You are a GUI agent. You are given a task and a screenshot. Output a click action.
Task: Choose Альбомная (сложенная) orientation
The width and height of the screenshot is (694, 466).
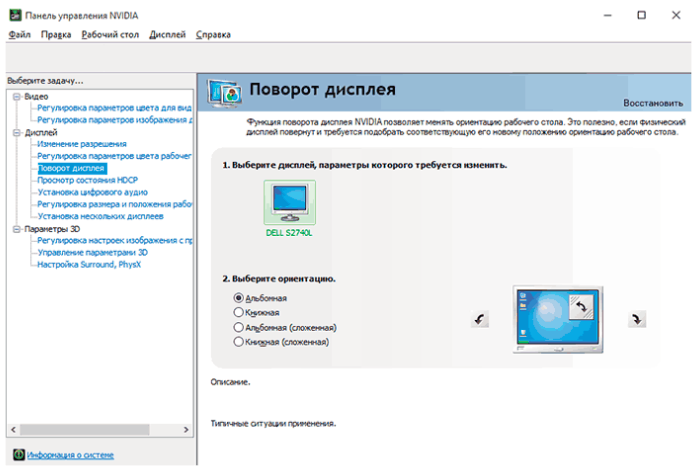pyautogui.click(x=239, y=327)
